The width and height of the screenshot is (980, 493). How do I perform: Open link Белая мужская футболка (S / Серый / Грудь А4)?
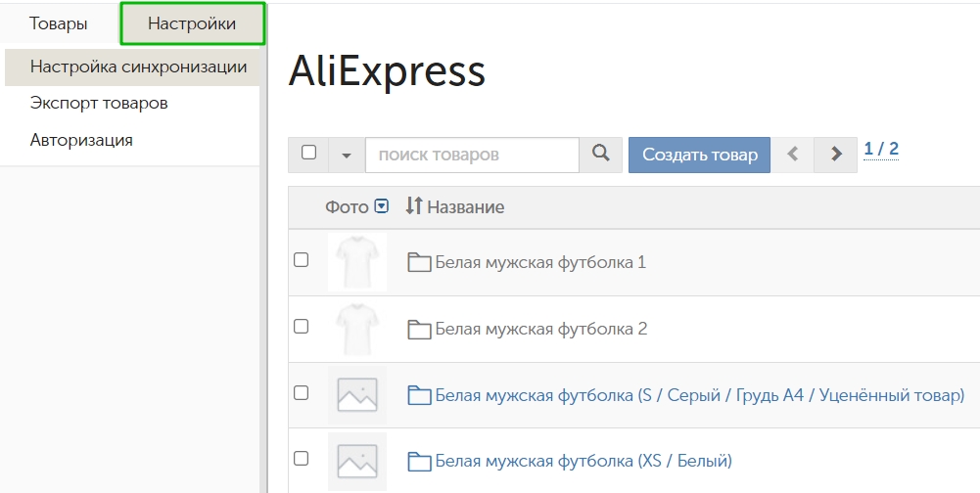[700, 395]
